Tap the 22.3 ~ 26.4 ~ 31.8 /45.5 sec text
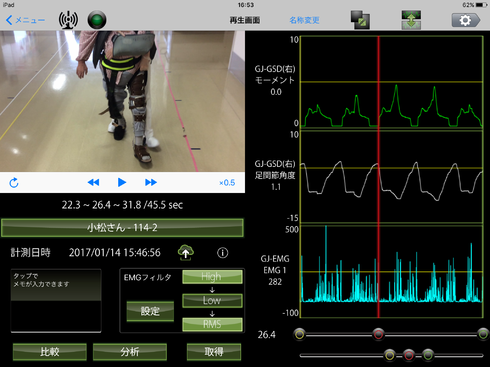Image resolution: width=490 pixels, height=367 pixels. pos(122,205)
